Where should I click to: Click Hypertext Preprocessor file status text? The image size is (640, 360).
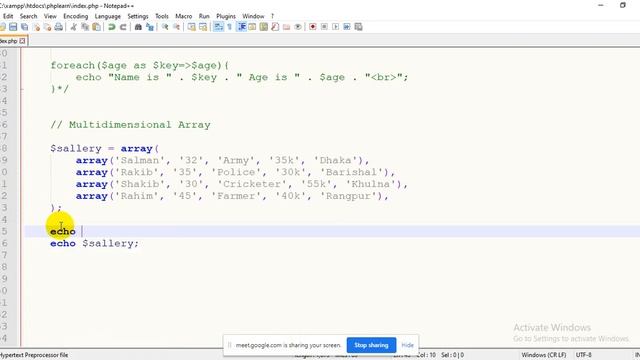(34, 355)
